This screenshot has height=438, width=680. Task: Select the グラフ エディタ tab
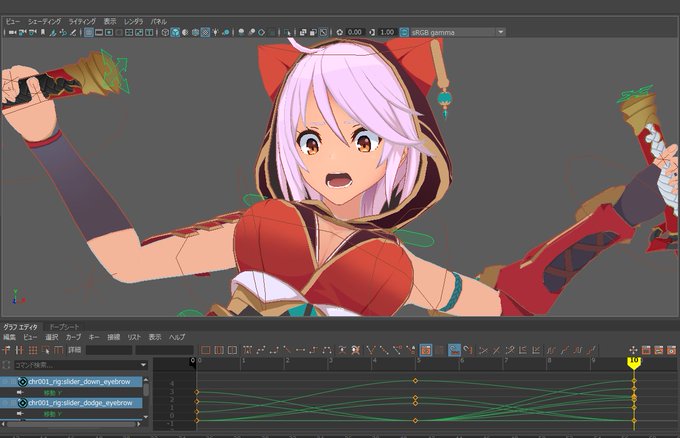click(20, 327)
